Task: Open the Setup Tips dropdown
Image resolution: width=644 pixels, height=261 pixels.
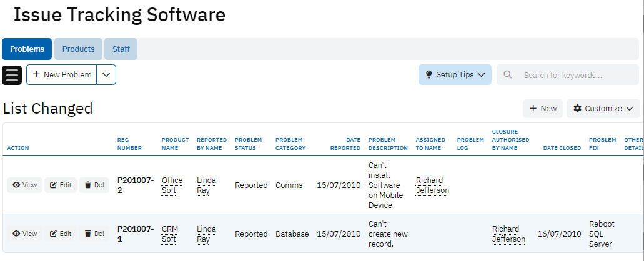Action: [x=455, y=75]
